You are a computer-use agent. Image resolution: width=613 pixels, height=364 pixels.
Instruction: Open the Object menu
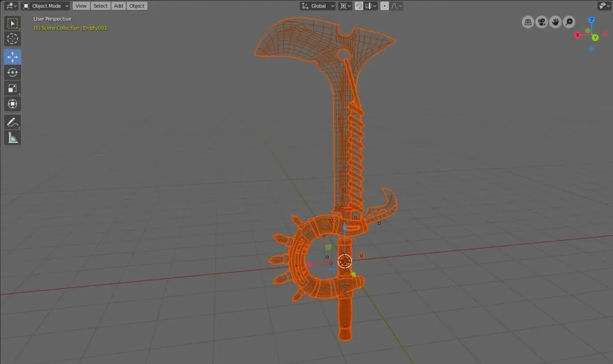point(137,6)
